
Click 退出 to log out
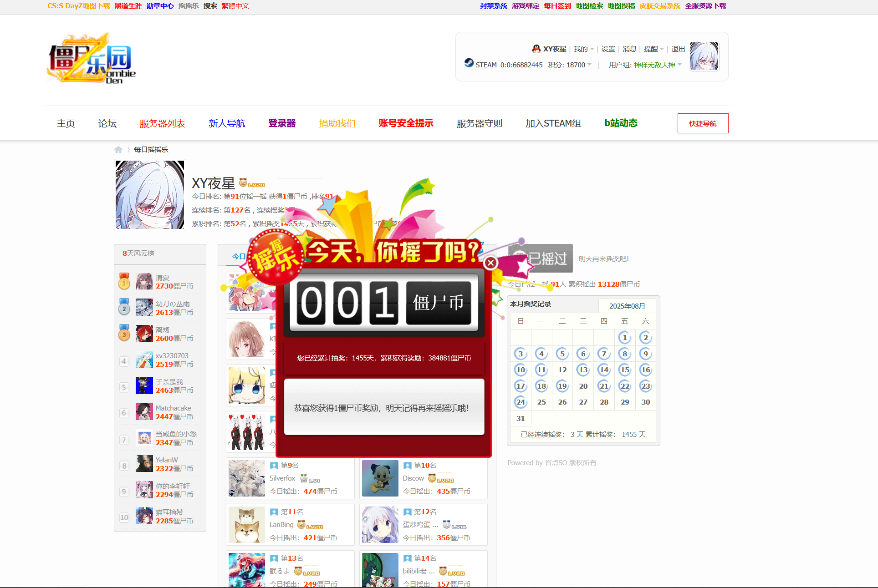(678, 49)
